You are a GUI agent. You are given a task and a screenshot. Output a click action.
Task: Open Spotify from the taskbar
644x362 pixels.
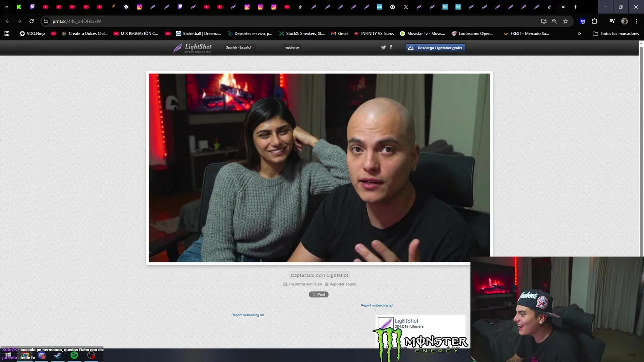click(74, 356)
